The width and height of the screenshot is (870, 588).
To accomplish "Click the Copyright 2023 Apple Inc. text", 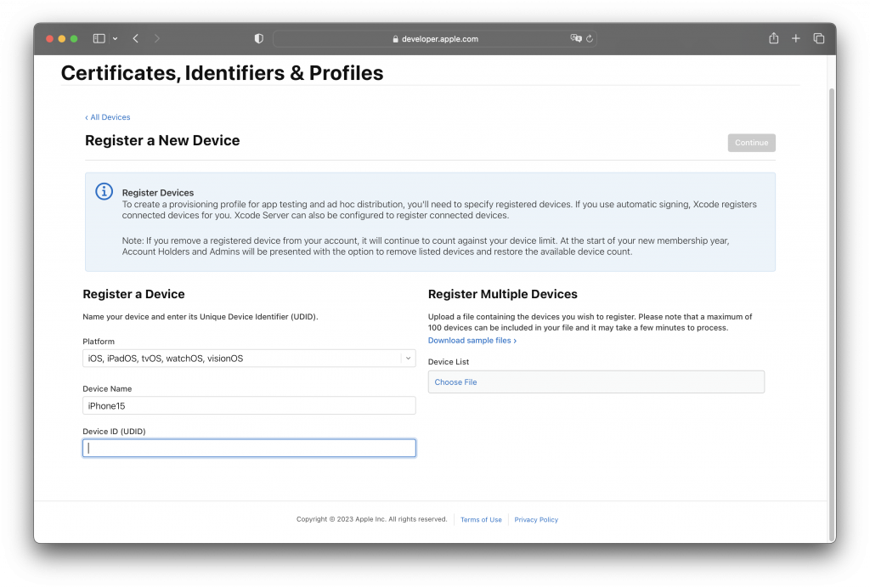I will coord(371,519).
